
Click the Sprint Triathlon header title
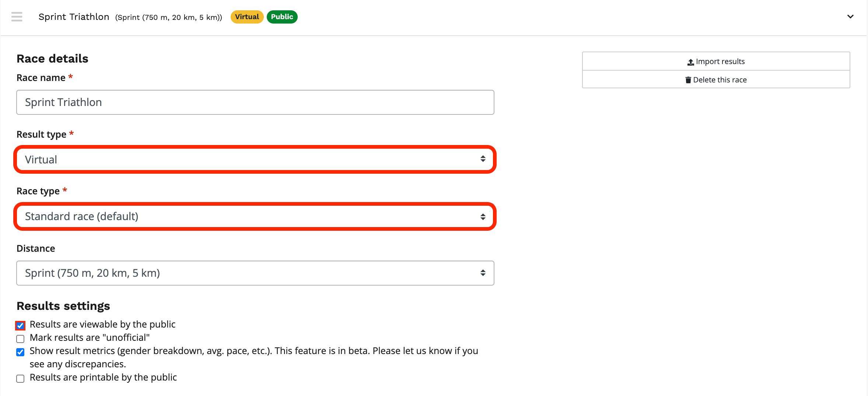[x=74, y=17]
